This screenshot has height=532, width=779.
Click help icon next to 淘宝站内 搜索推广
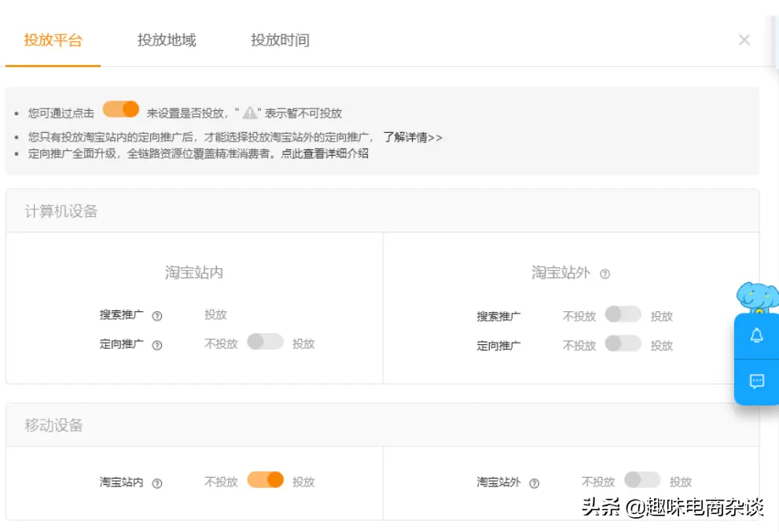[x=157, y=316]
